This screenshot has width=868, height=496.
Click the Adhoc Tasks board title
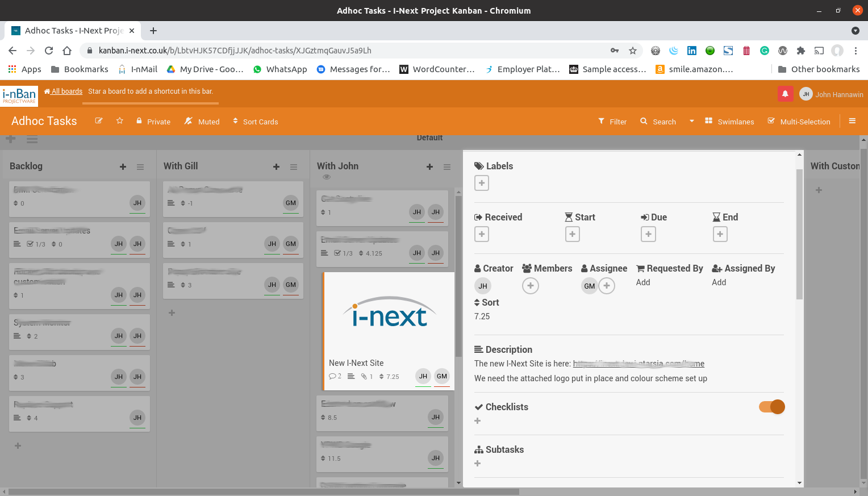44,121
